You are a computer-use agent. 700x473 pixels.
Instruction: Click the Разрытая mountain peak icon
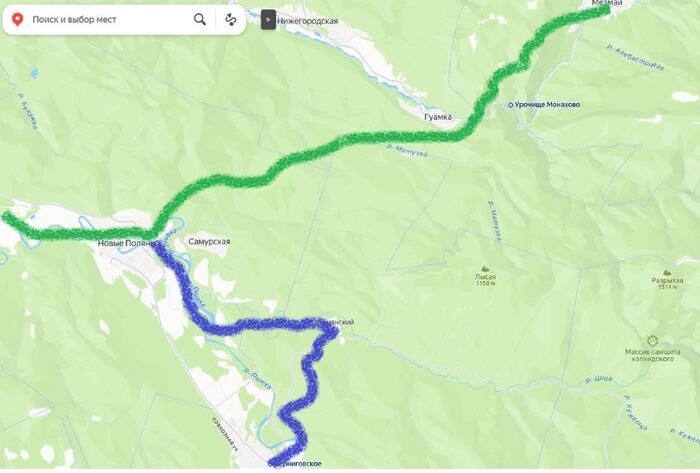point(667,272)
